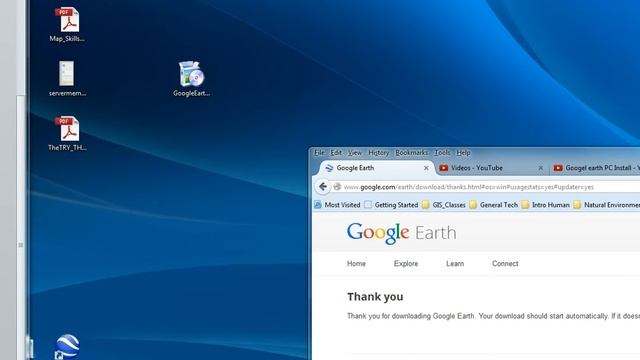Click the Google Earth logo
Screen dimensions: 640x360
click(x=401, y=233)
